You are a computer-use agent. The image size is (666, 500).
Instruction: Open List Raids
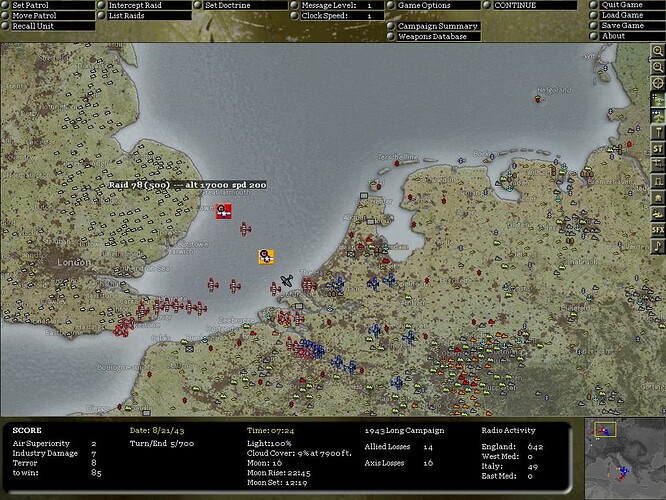[144, 16]
